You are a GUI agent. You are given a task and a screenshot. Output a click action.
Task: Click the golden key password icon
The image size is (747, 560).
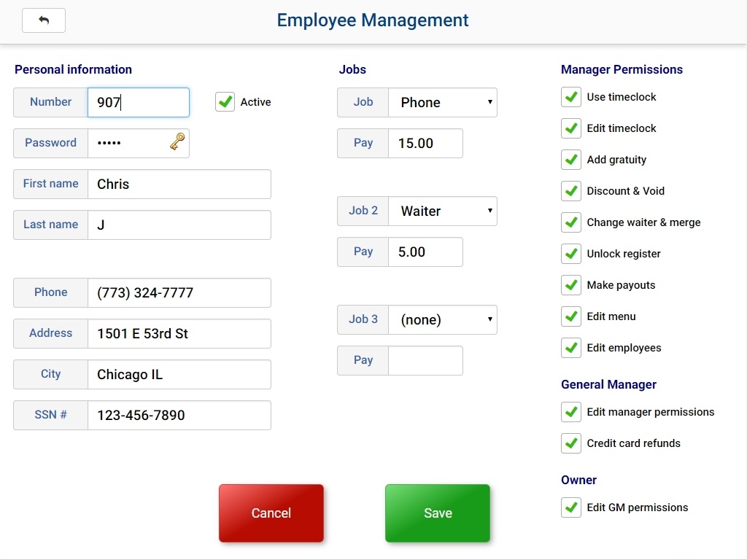pyautogui.click(x=177, y=141)
